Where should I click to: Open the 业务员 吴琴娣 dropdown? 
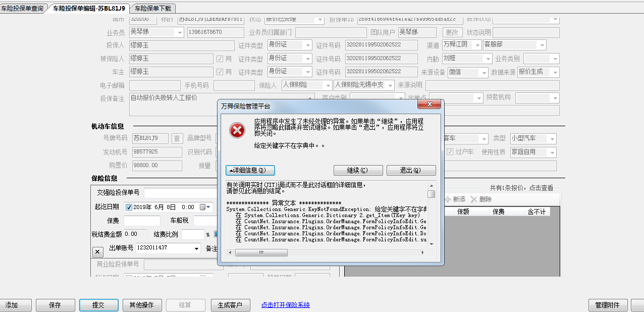coord(180,32)
